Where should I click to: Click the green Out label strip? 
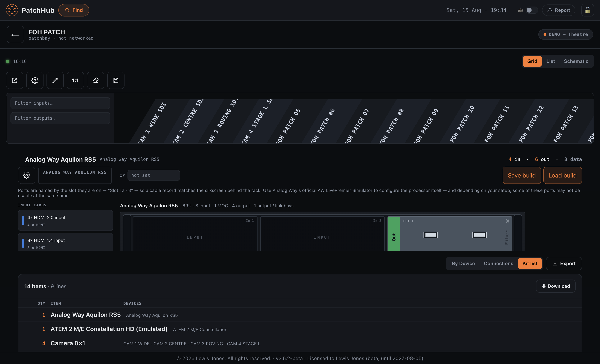coord(394,234)
